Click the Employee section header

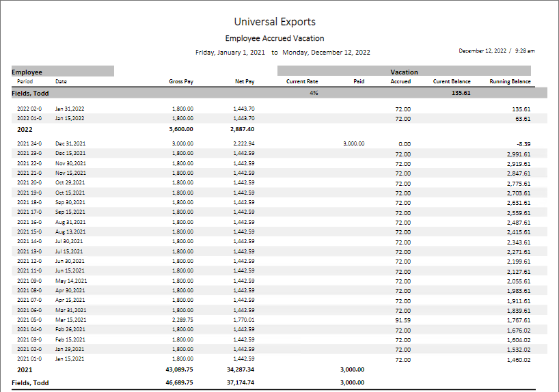(x=27, y=72)
